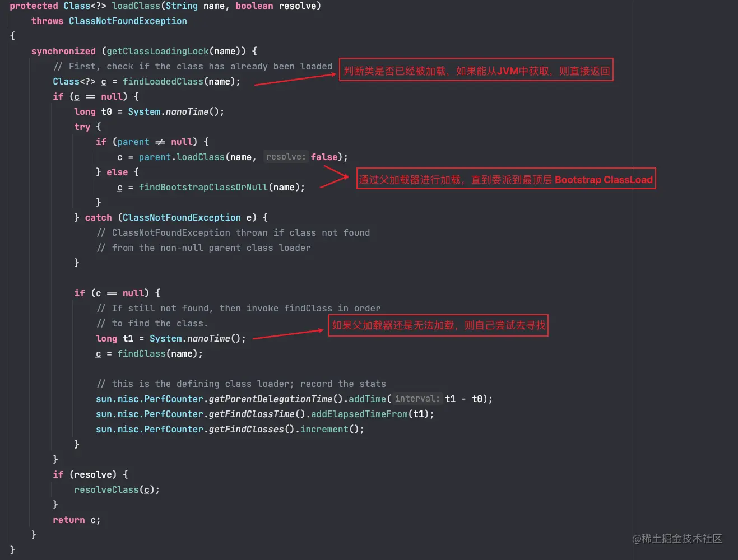The width and height of the screenshot is (738, 560).
Task: Click the "findLoadedClass" method call
Action: tap(163, 82)
